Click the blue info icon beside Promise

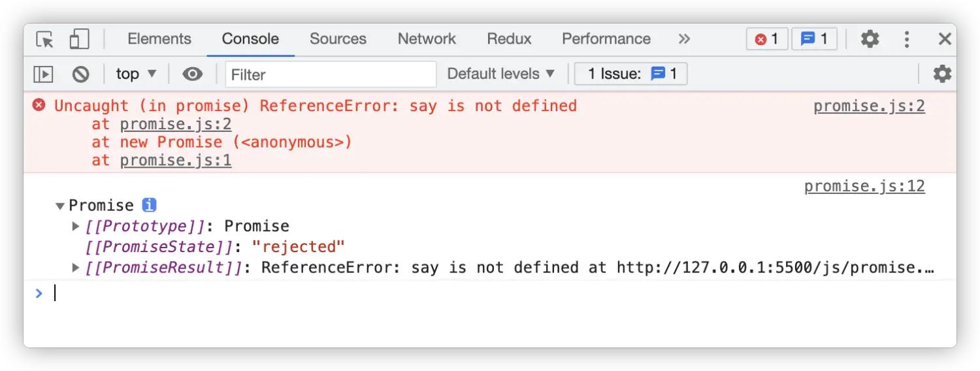pyautogui.click(x=150, y=205)
